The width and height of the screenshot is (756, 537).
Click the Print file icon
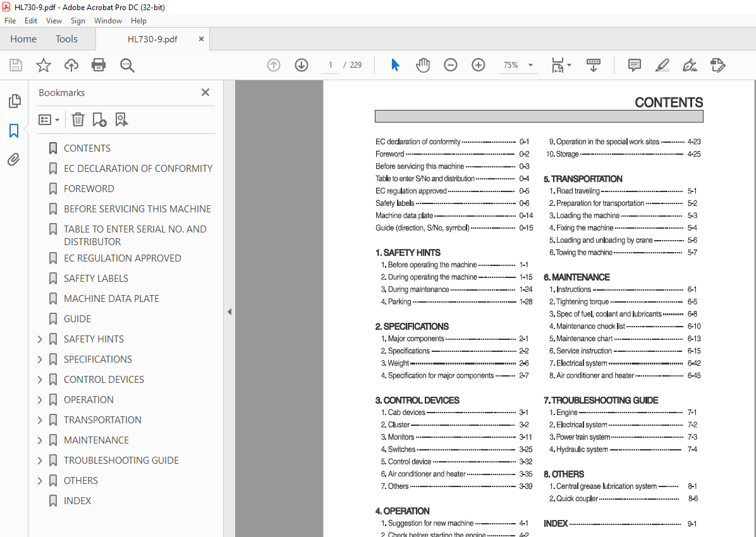(x=99, y=65)
